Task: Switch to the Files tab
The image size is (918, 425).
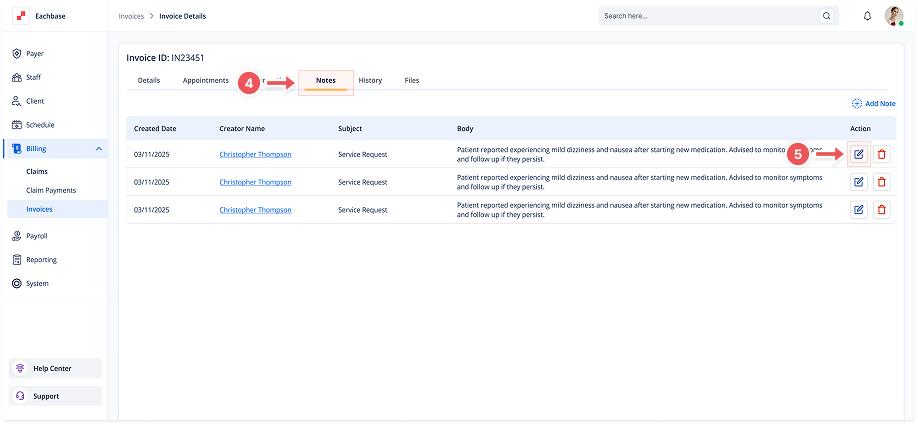Action: click(x=412, y=80)
